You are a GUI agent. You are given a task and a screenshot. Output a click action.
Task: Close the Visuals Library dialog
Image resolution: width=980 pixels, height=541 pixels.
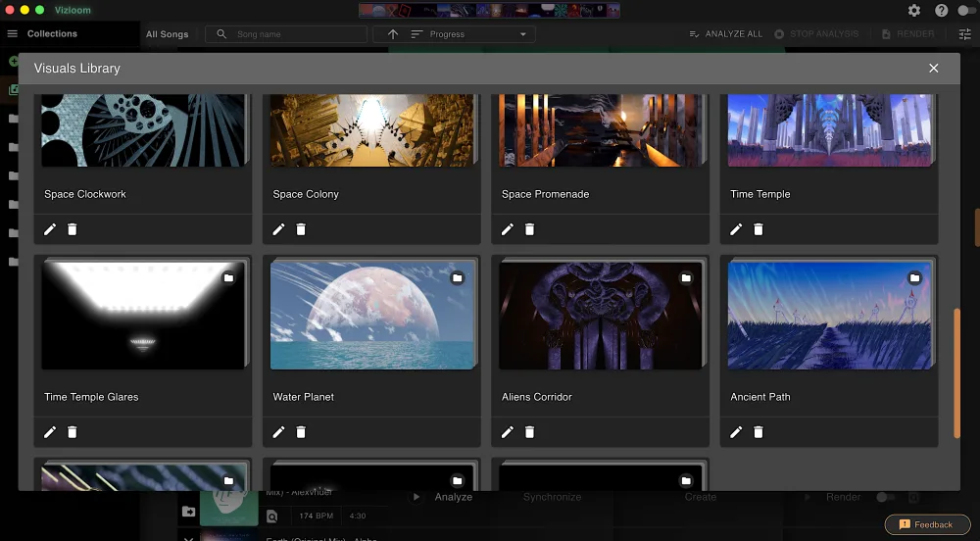pyautogui.click(x=933, y=68)
